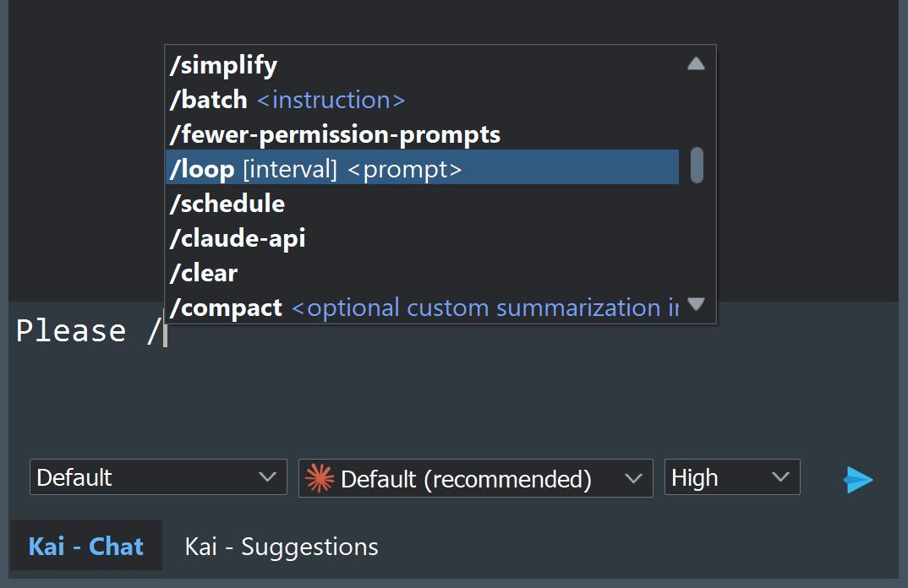Switch to the Kai - Chat tab

(x=85, y=546)
